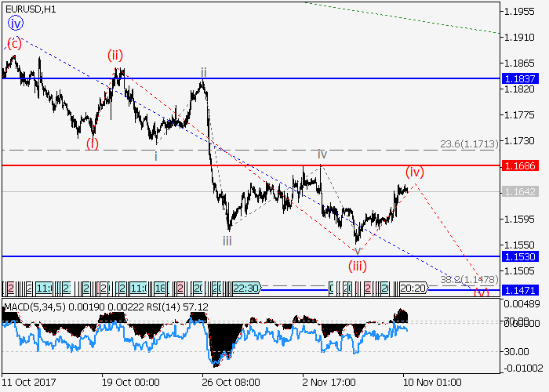Viewport: 549px width, 392px height.
Task: Select the 23.6 (1.1713) Fibonacci label
Action: 470,143
